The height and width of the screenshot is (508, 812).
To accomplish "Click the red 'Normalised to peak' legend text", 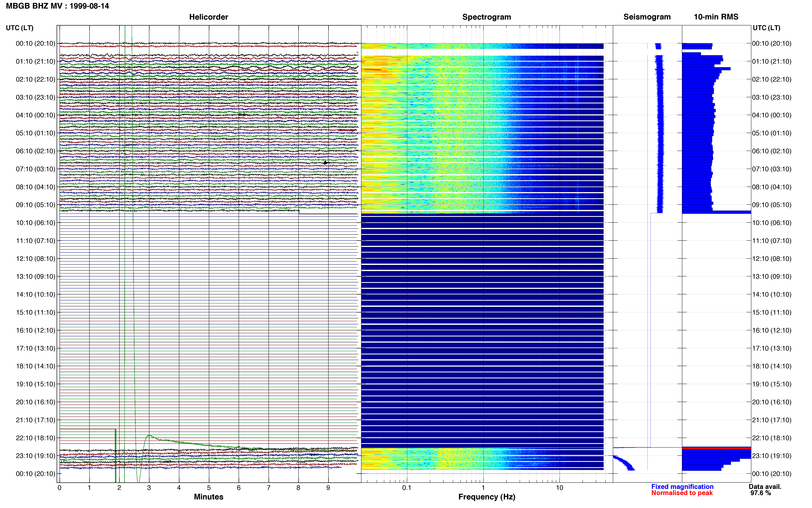I will click(x=682, y=493).
